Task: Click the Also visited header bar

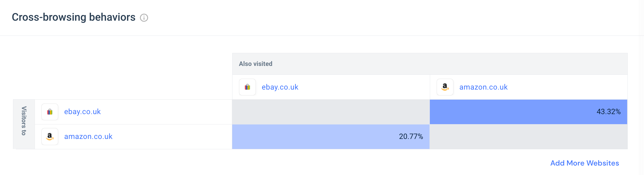Action: click(256, 64)
